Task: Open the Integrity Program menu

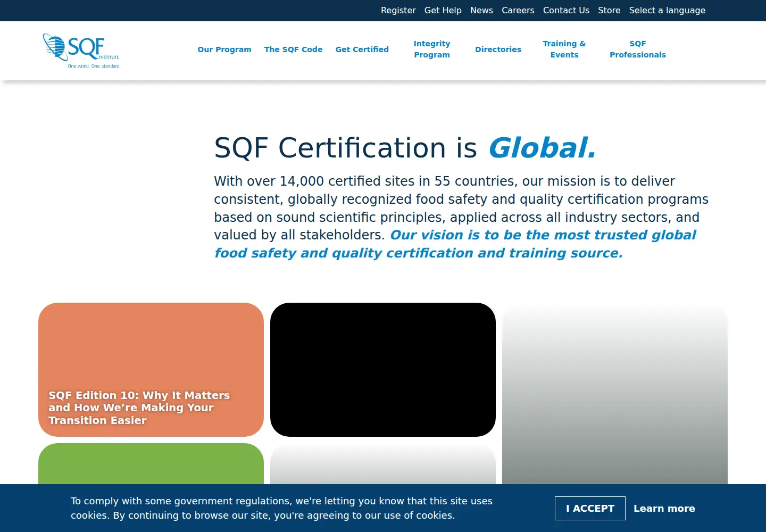Action: [432, 49]
